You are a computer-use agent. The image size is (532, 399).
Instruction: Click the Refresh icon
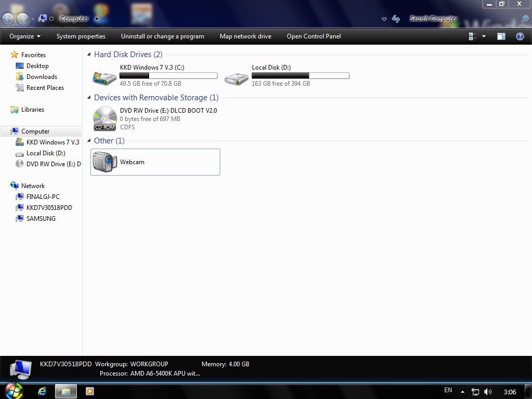pyautogui.click(x=395, y=19)
